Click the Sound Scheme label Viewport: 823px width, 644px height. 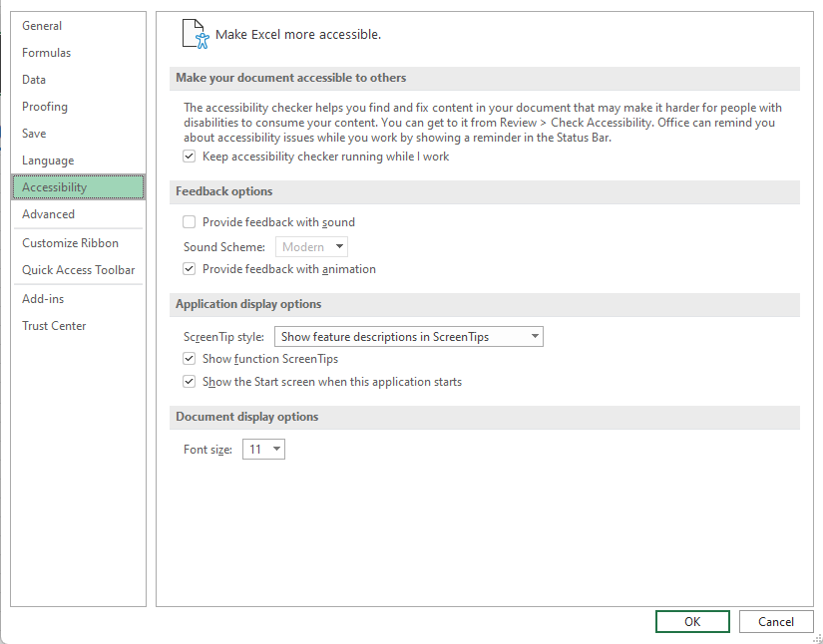(x=224, y=247)
